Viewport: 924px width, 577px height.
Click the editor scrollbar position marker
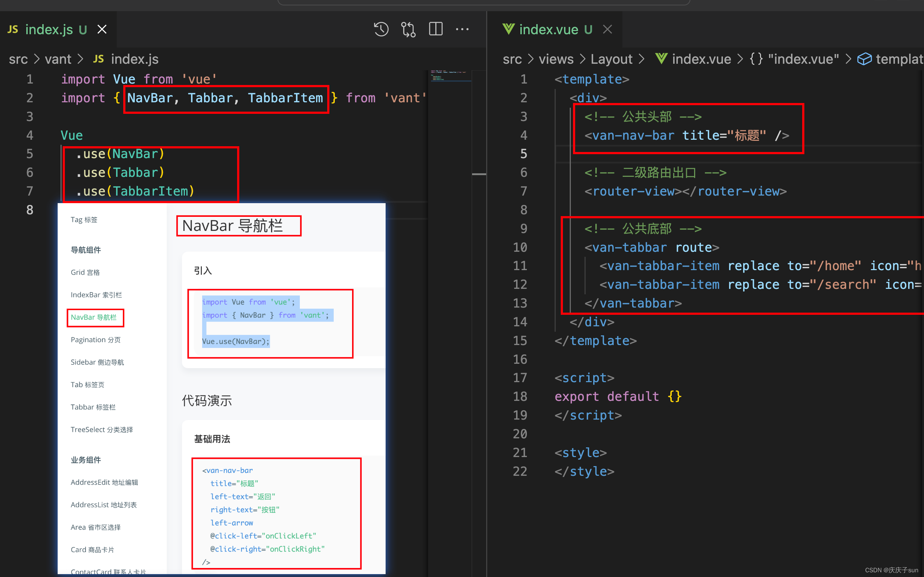[479, 174]
